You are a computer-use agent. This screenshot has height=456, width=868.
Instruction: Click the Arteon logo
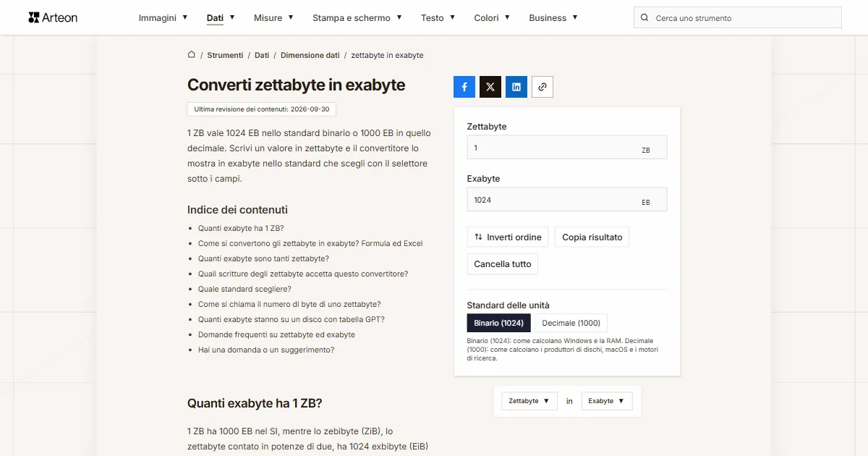pyautogui.click(x=53, y=17)
